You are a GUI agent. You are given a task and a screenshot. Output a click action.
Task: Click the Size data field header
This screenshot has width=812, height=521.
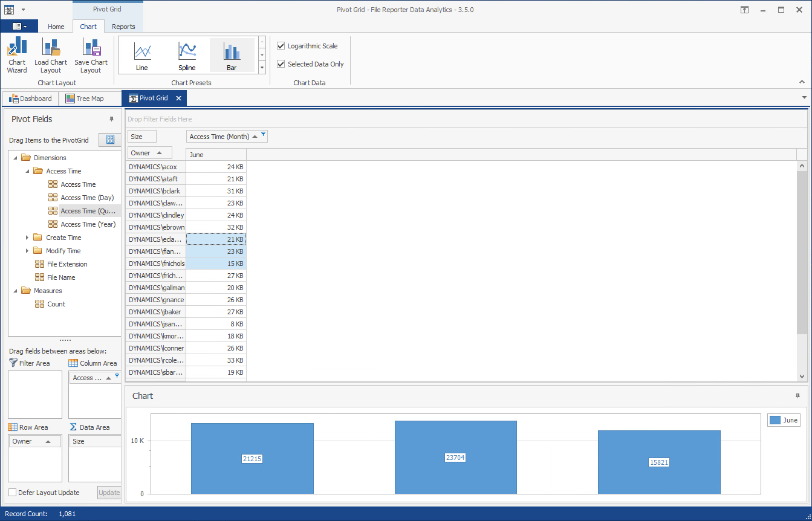click(x=142, y=137)
